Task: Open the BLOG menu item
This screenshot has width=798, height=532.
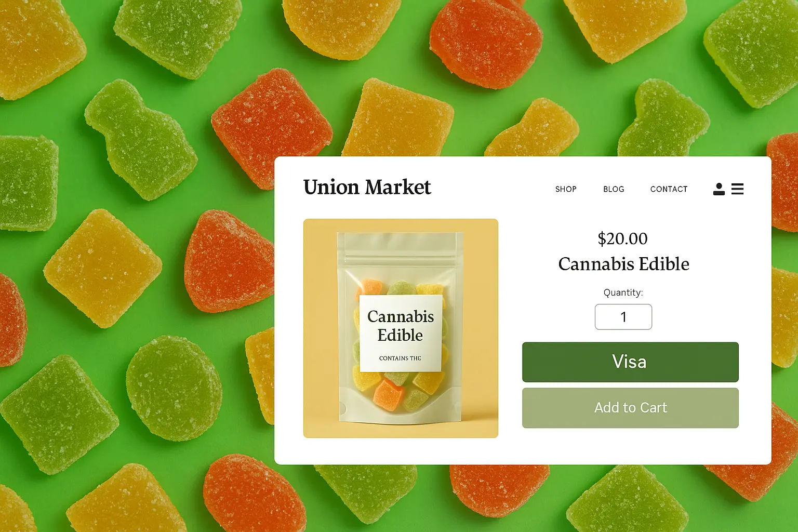Action: point(614,189)
